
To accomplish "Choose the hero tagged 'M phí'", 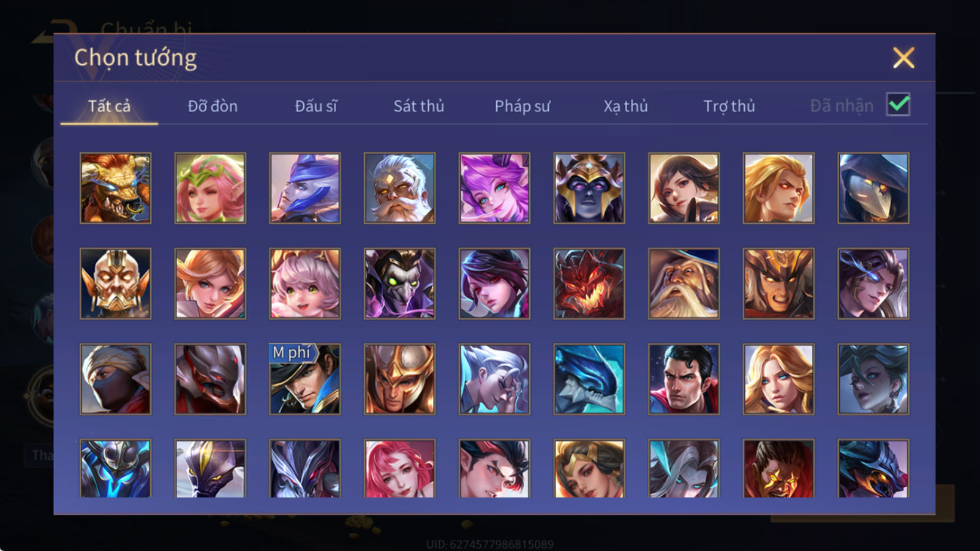I will pyautogui.click(x=305, y=379).
